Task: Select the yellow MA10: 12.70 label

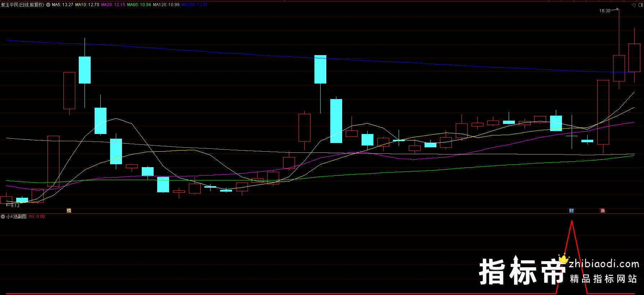Action: [87, 5]
